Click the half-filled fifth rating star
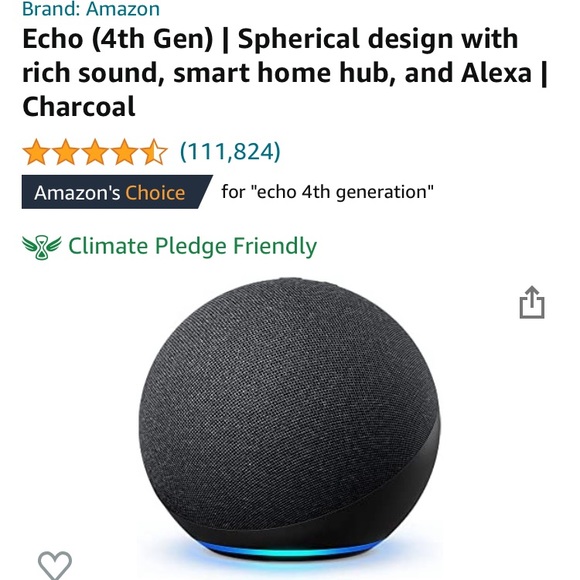Viewport: 580px width, 580px height. tap(154, 152)
